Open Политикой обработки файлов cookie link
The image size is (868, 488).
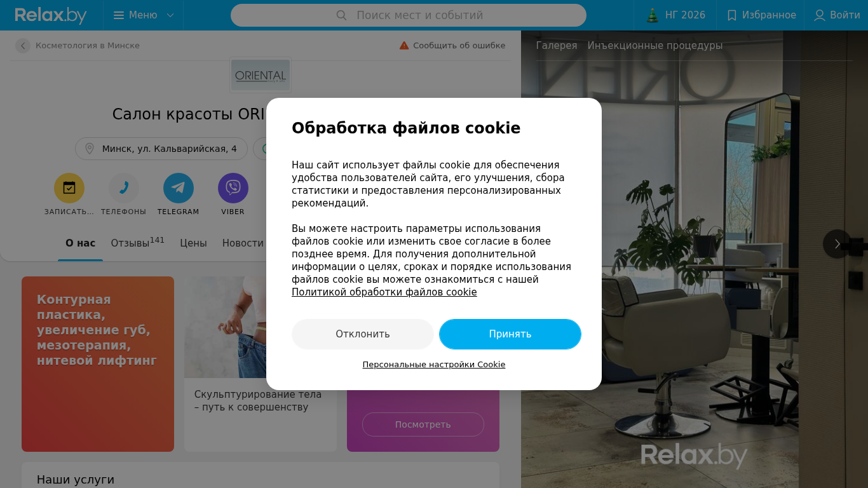pyautogui.click(x=384, y=292)
